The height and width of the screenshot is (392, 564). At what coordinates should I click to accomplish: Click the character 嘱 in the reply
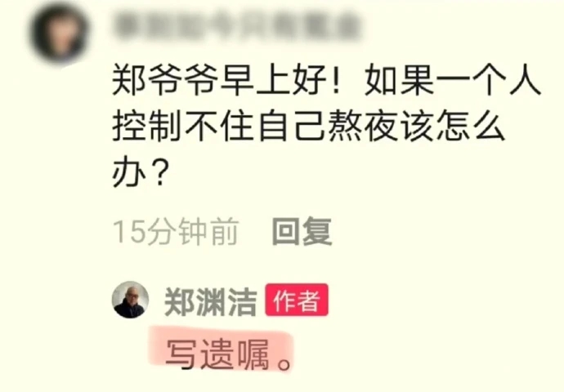coord(253,354)
